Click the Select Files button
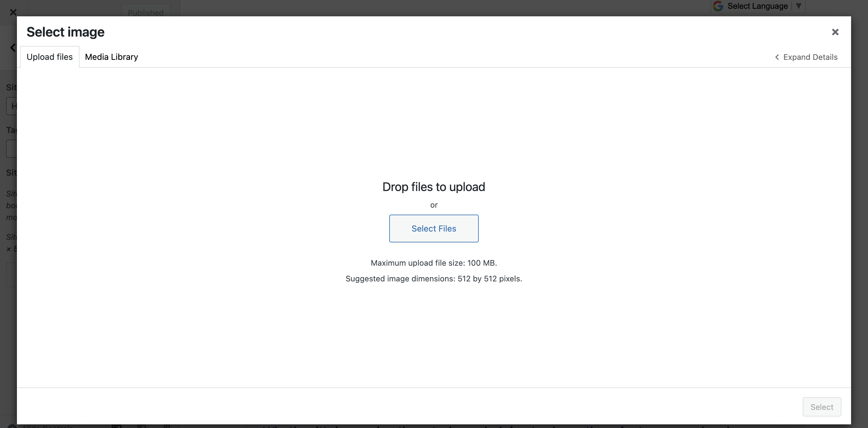Viewport: 868px width, 428px height. (x=433, y=229)
